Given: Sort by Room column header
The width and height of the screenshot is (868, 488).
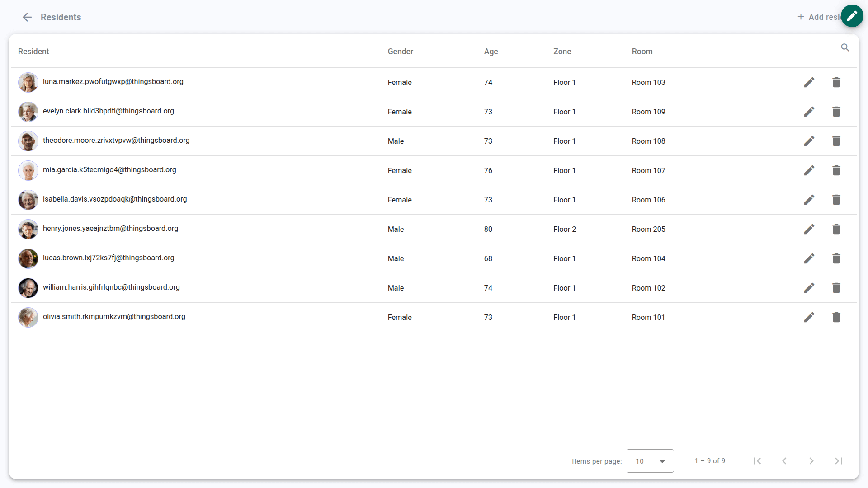Looking at the screenshot, I should [x=642, y=52].
